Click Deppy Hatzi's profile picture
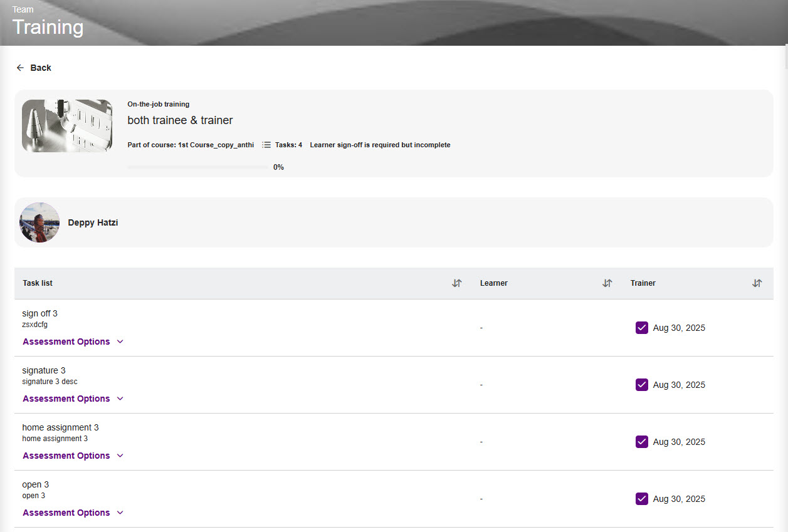The width and height of the screenshot is (788, 532). coord(39,222)
